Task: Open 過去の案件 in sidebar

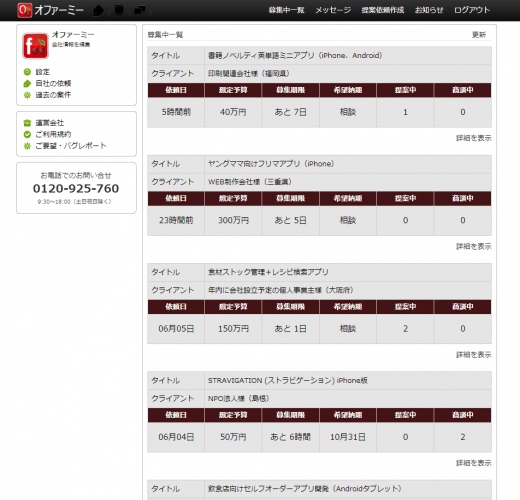Action: point(53,95)
